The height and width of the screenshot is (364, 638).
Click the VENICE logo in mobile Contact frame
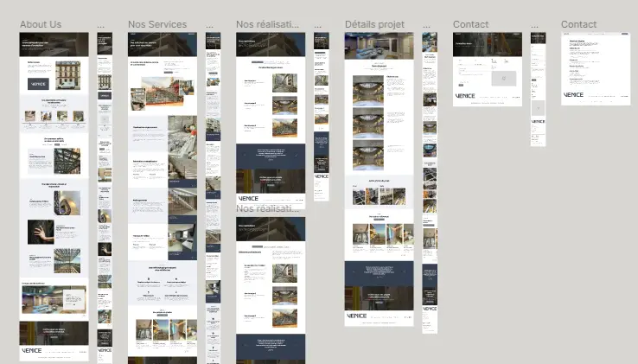pyautogui.click(x=538, y=122)
